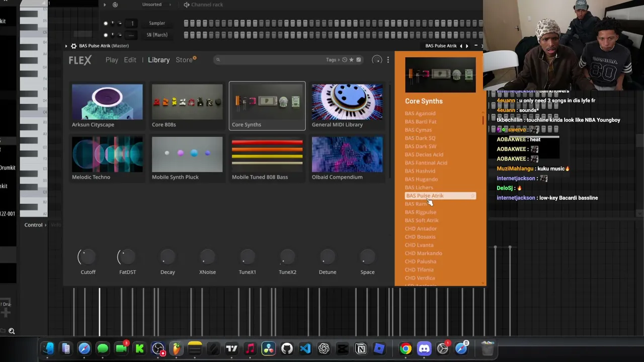
Task: Click the SN (March) channel button
Action: tap(157, 35)
